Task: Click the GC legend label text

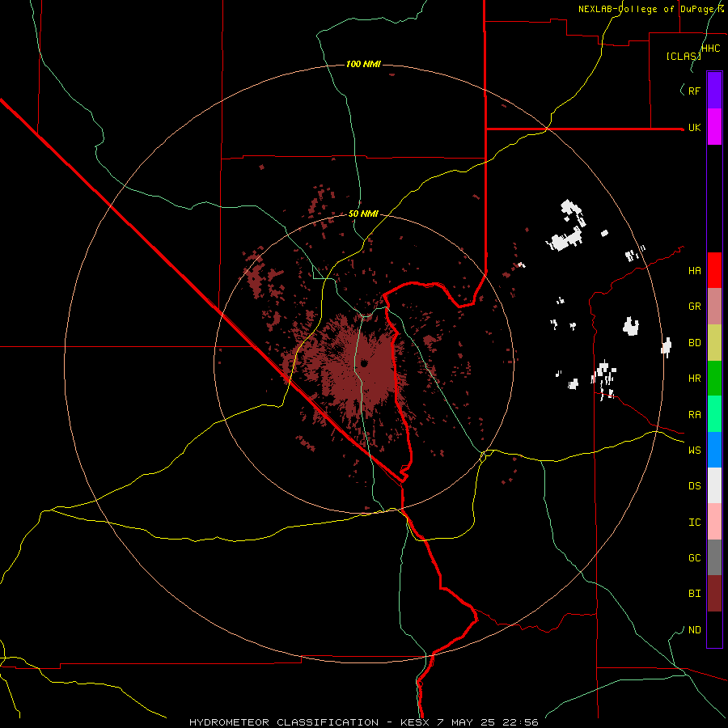Action: coord(694,557)
